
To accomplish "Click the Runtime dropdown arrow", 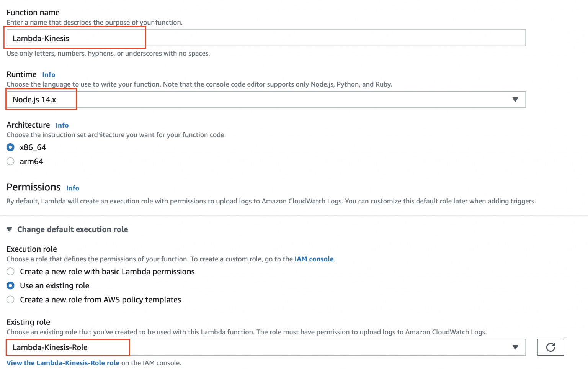I will [515, 99].
